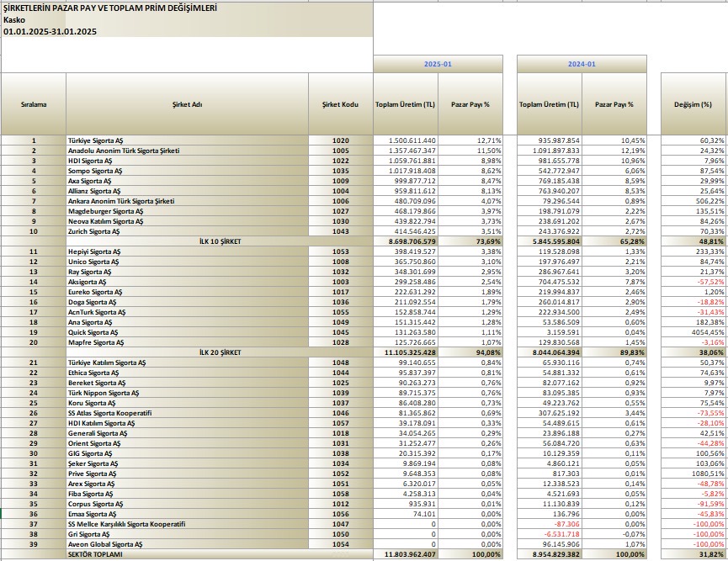Screen dimensions: 728x561
Task: Click the 'Değişim (%)' column header
Action: 693,104
